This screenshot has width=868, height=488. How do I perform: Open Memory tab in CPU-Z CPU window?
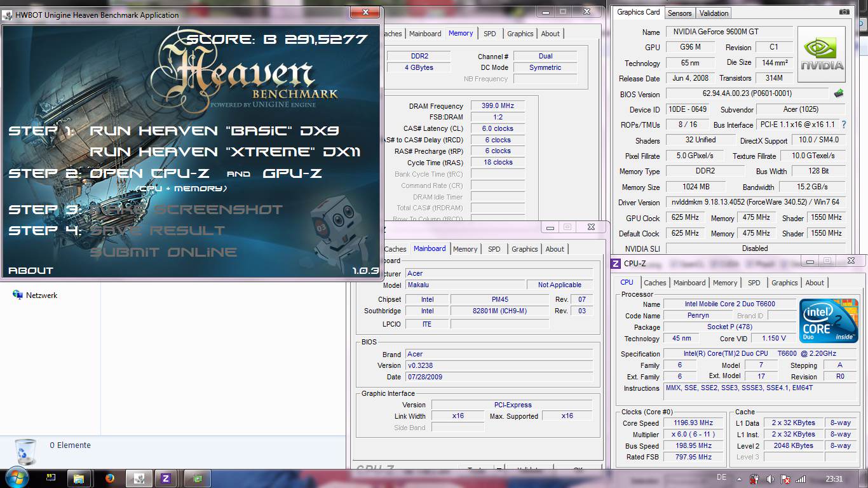pyautogui.click(x=725, y=283)
